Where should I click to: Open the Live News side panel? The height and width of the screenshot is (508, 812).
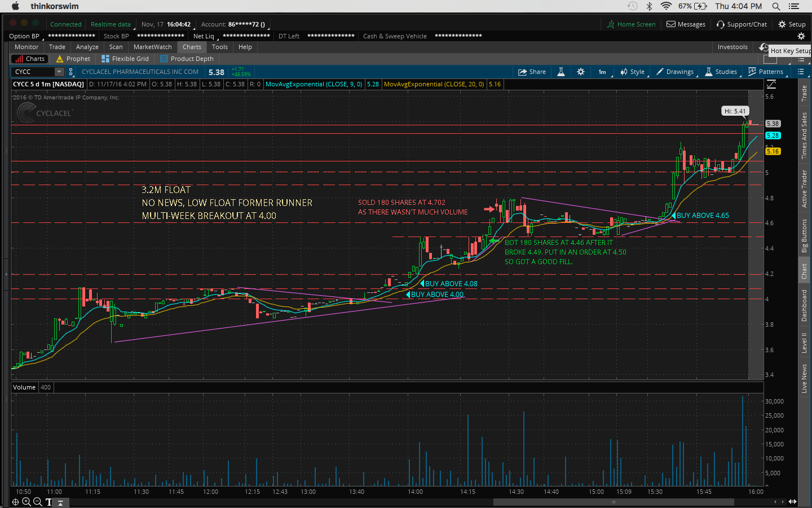pyautogui.click(x=804, y=378)
